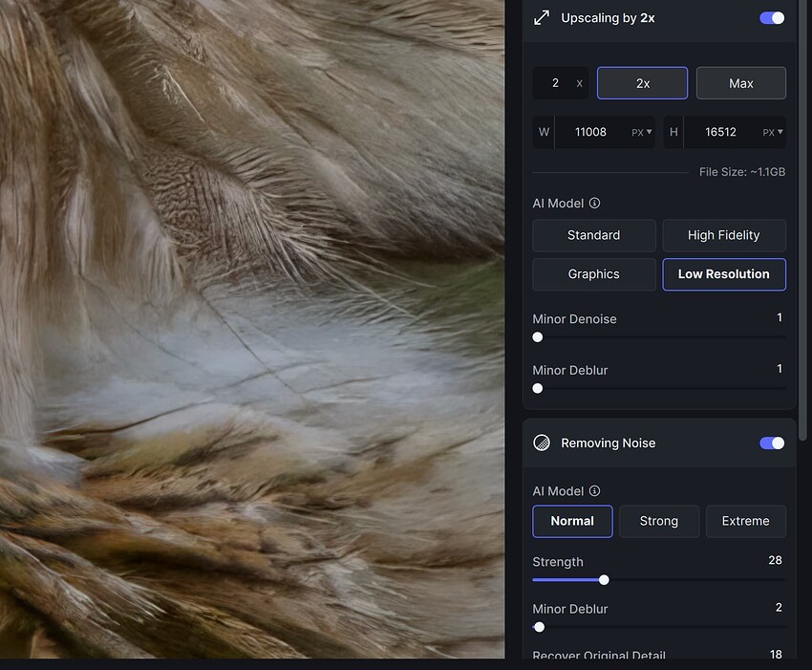Choose the Strong noise removal model
The width and height of the screenshot is (812, 670).
point(659,521)
